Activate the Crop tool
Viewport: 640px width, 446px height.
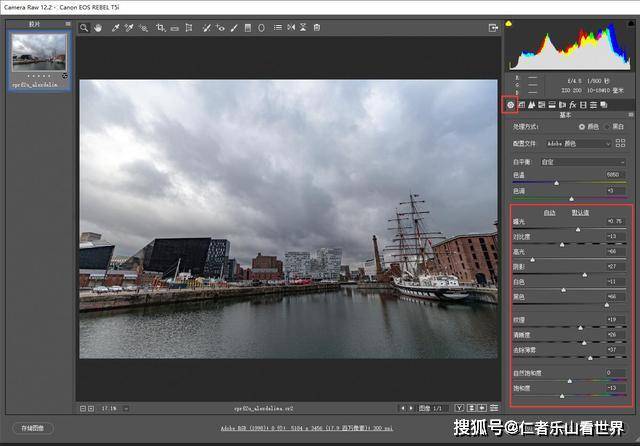point(160,28)
